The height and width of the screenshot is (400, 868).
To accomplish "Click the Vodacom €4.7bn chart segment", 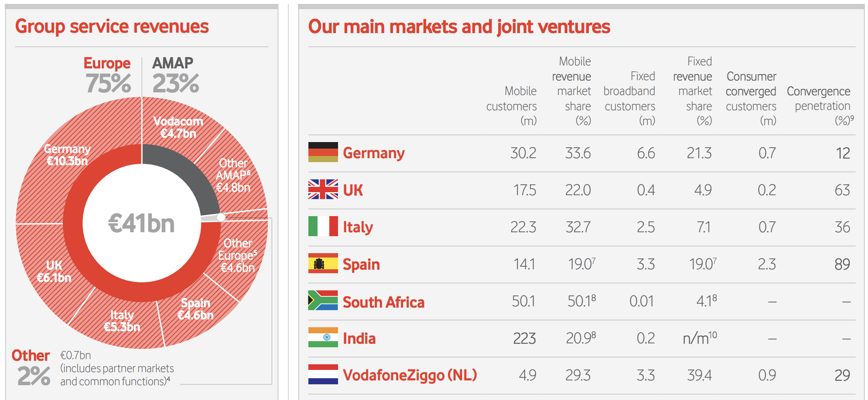I will pyautogui.click(x=178, y=127).
